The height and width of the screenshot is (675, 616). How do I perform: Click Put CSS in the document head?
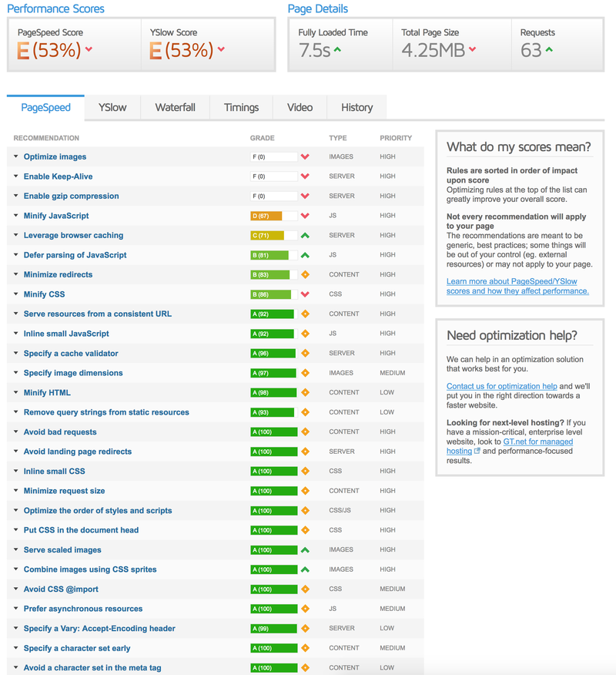[x=81, y=530]
